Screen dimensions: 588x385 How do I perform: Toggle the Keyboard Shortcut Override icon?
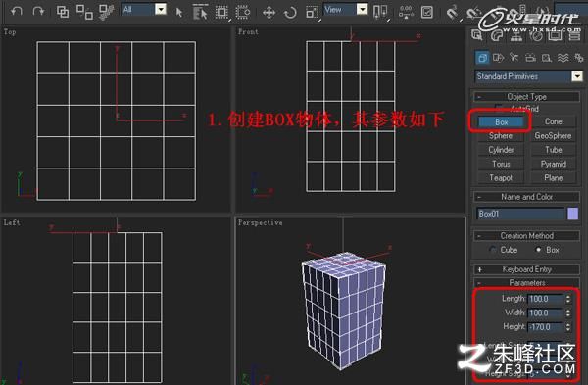[426, 12]
